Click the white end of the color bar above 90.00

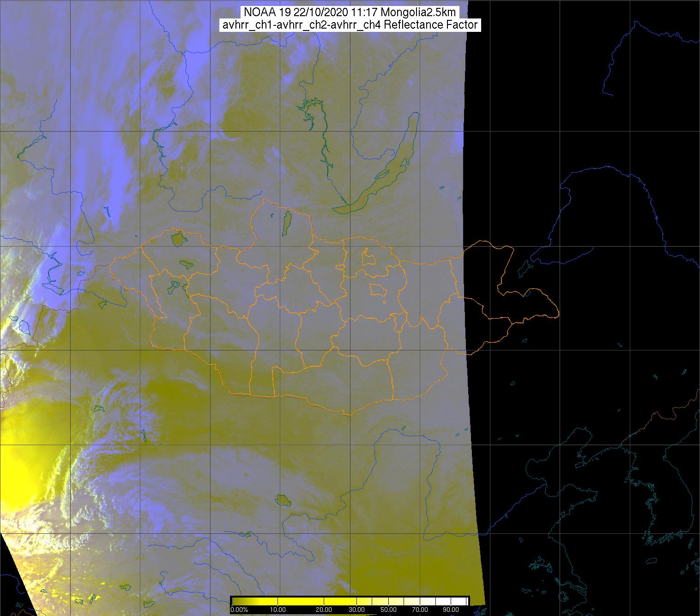tap(459, 601)
